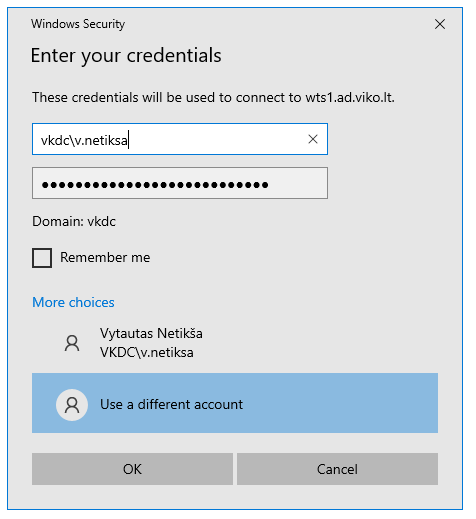Close the Windows Security dialog
This screenshot has width=476, height=519.
pyautogui.click(x=440, y=24)
